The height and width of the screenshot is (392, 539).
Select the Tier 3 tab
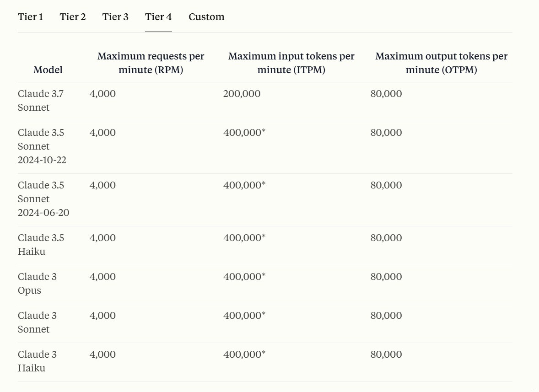(x=115, y=17)
